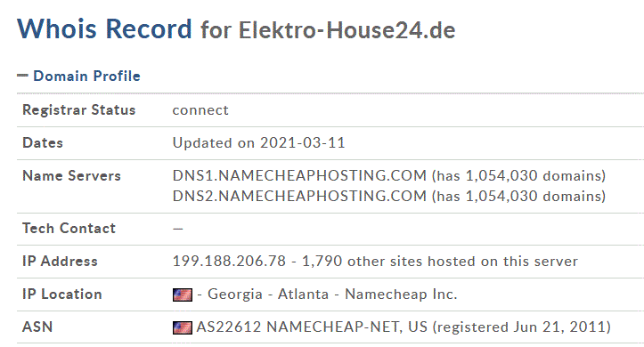Click the US flag in IP Location row
Viewport: 644px width, 347px height.
click(183, 295)
